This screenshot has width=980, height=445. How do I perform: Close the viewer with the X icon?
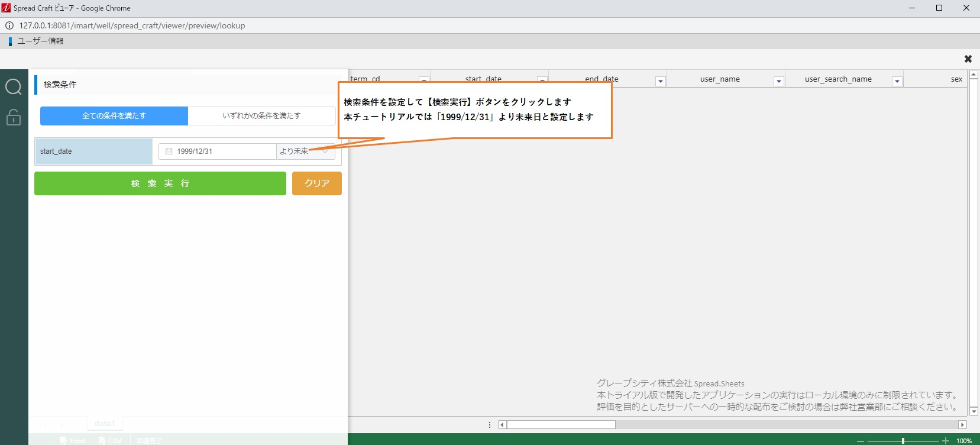[968, 59]
